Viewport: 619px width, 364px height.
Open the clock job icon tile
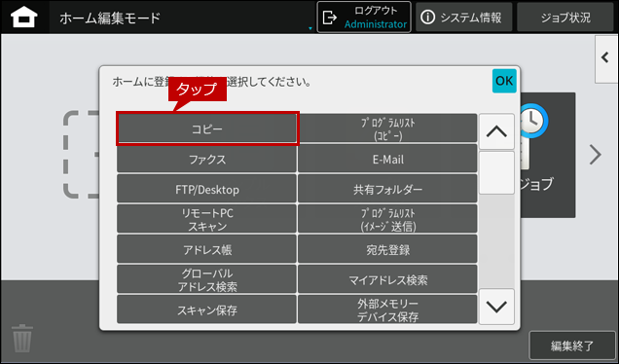(548, 155)
